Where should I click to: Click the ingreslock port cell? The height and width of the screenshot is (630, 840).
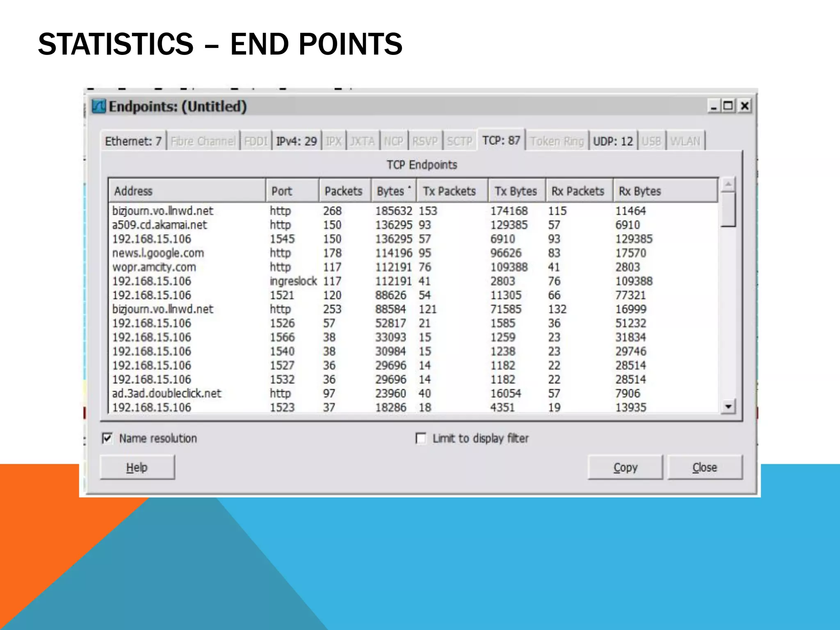click(x=293, y=281)
